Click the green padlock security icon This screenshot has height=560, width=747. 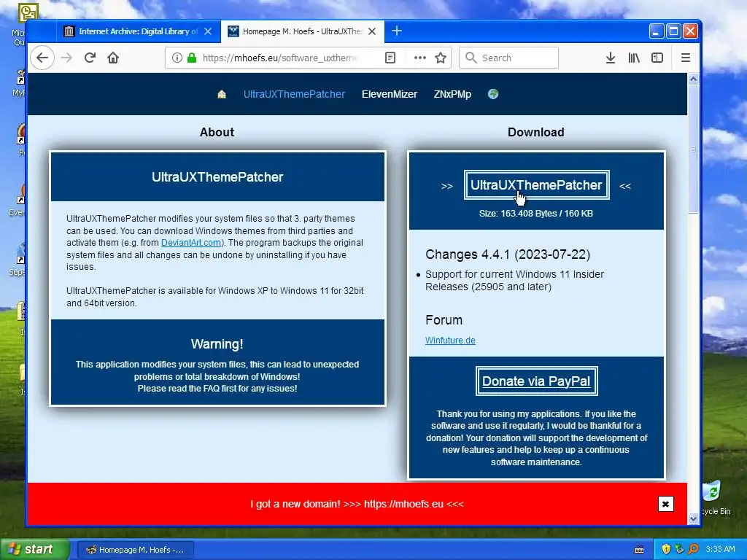coord(192,58)
